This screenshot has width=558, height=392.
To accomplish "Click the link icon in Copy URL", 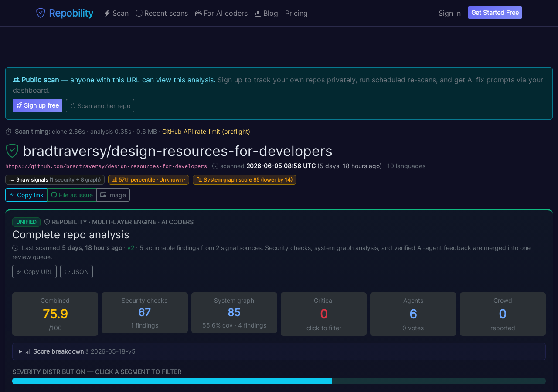I will [x=19, y=271].
